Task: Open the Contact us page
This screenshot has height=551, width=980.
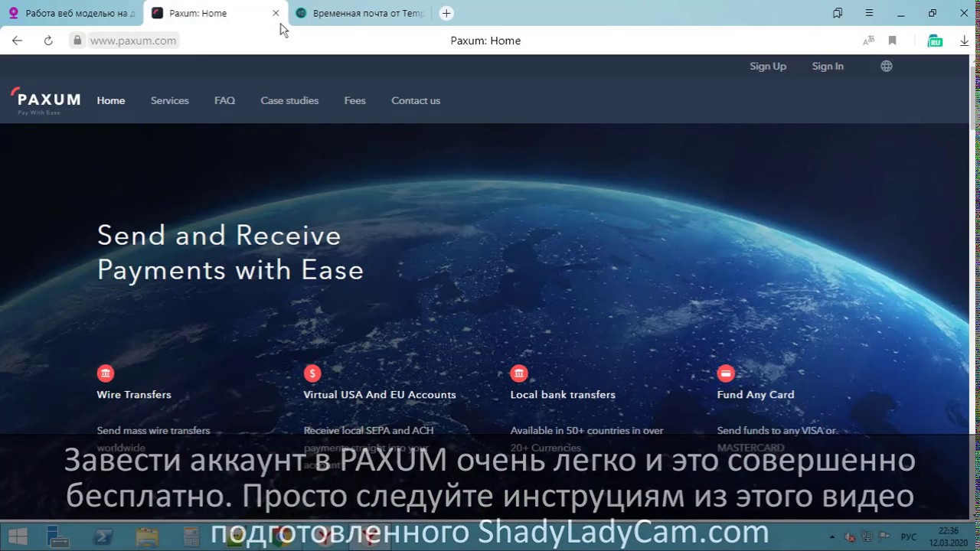Action: tap(416, 100)
